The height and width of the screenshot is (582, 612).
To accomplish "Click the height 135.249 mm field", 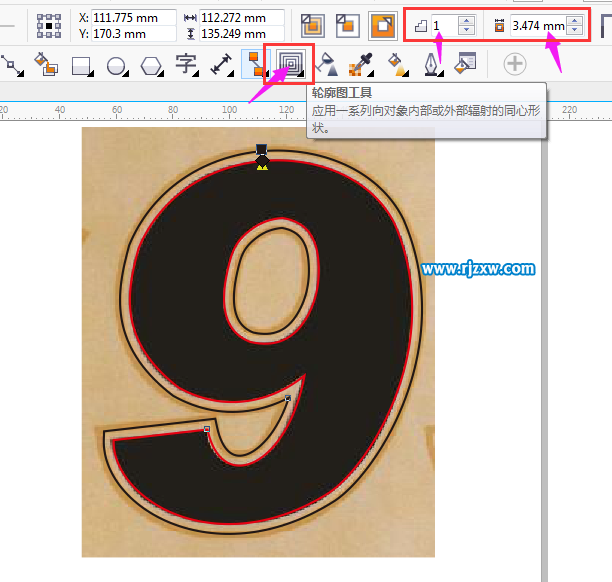I will (x=242, y=34).
